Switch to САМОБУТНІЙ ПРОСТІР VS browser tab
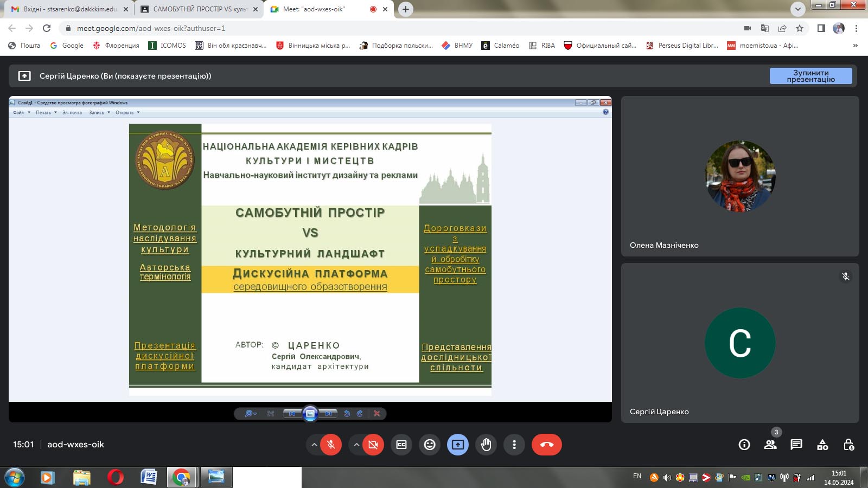The image size is (868, 488). tap(199, 9)
